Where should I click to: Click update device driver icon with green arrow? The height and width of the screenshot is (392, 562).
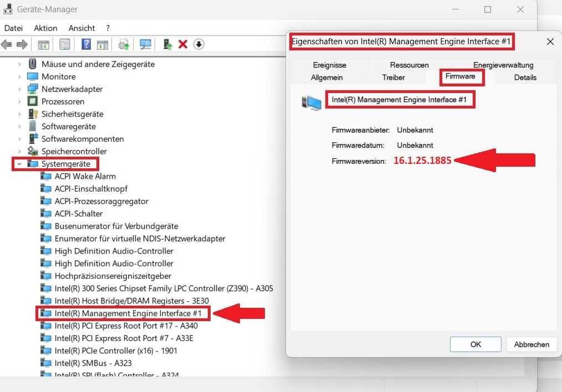[x=167, y=44]
